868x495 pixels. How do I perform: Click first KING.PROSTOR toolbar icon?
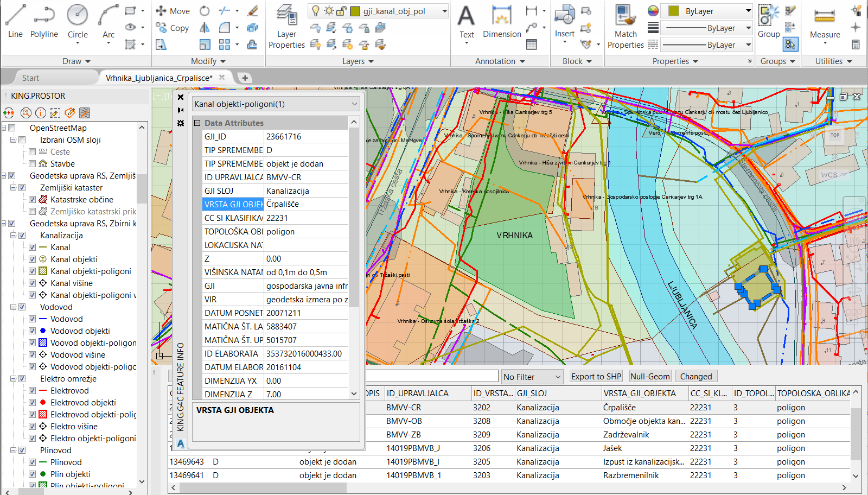(x=9, y=113)
